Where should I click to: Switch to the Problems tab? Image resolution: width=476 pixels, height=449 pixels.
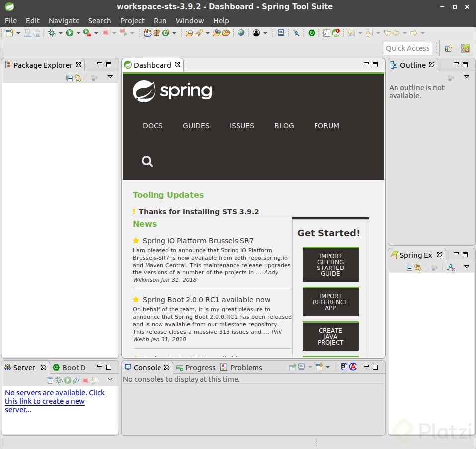click(241, 368)
